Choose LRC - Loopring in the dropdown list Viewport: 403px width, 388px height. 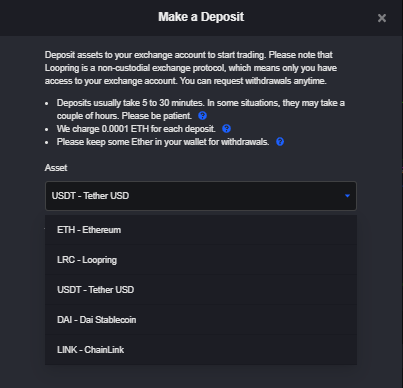pyautogui.click(x=201, y=260)
